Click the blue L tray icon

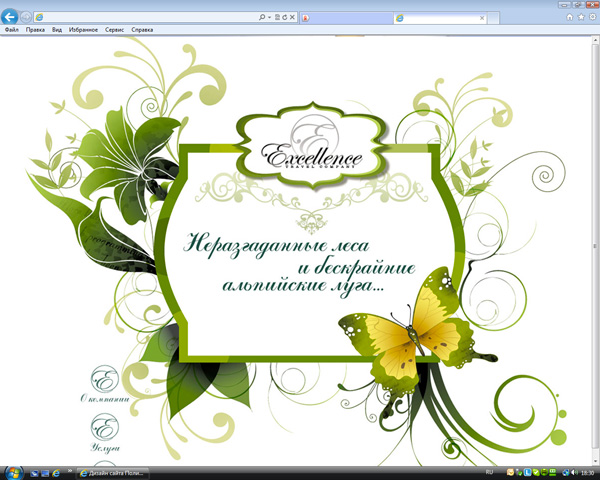point(527,473)
